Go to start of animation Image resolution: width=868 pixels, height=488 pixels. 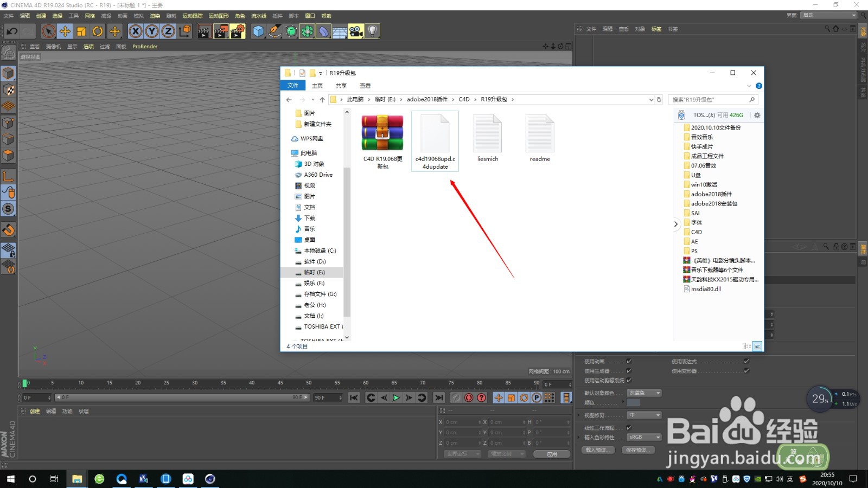click(354, 397)
